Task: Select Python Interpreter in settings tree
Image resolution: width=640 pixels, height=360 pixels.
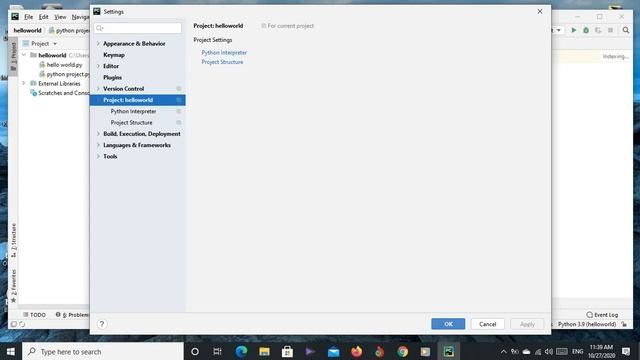Action: pyautogui.click(x=133, y=111)
